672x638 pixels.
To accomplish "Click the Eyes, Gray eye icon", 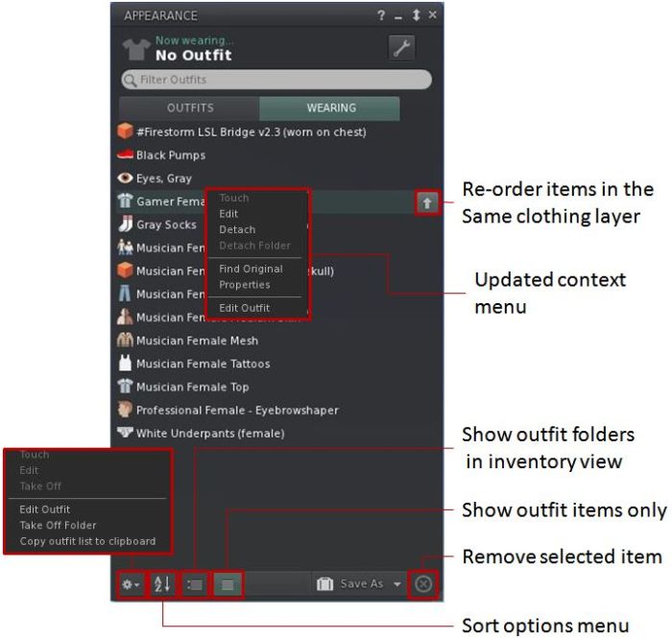I will [124, 178].
